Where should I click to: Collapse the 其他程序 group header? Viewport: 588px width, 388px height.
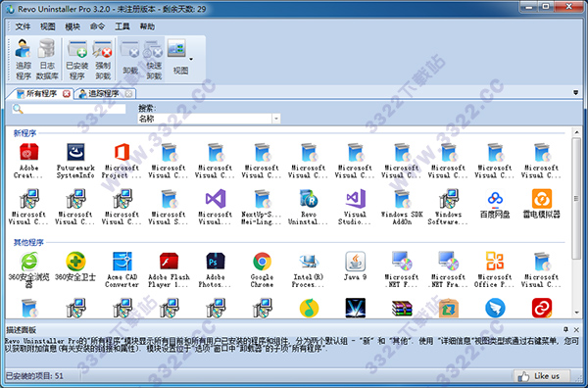click(28, 242)
